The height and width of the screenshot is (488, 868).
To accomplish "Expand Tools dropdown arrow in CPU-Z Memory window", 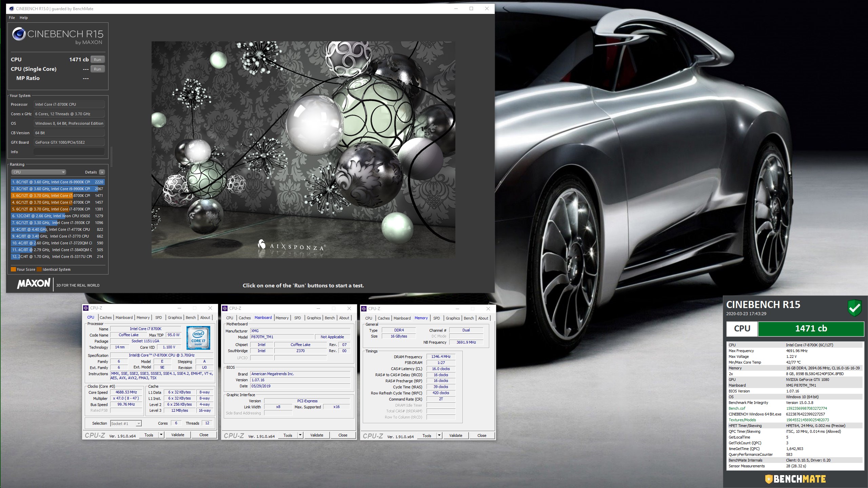I will tap(439, 435).
